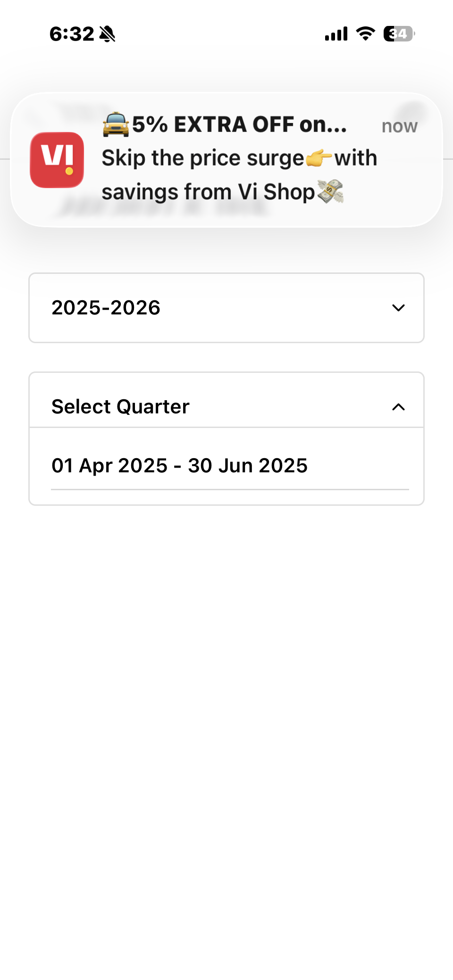
Task: Tap the taxi emoji in notification title
Action: click(x=116, y=124)
